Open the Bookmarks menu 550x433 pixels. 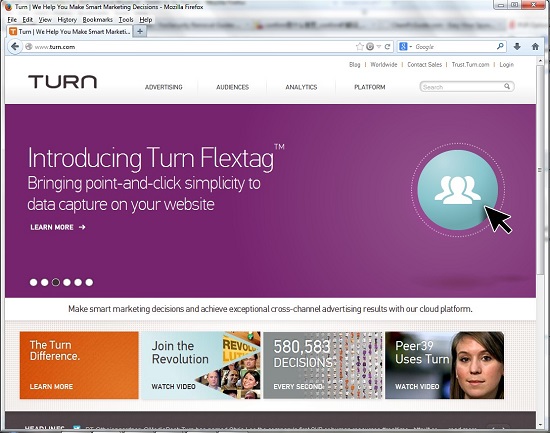[x=98, y=20]
